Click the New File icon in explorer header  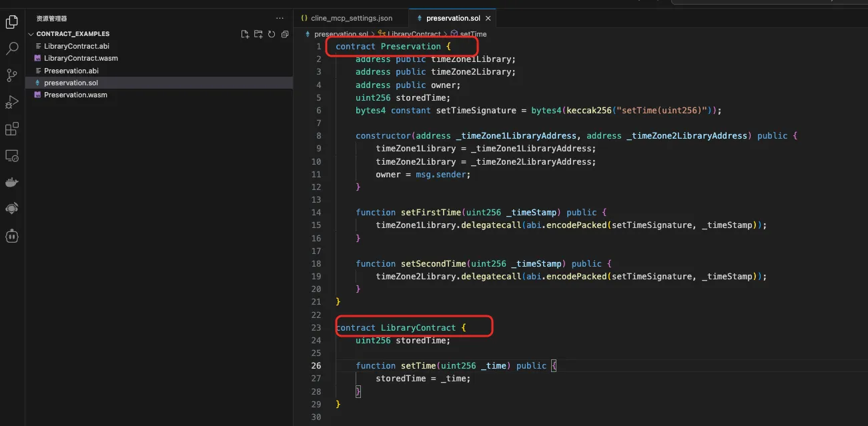click(245, 34)
